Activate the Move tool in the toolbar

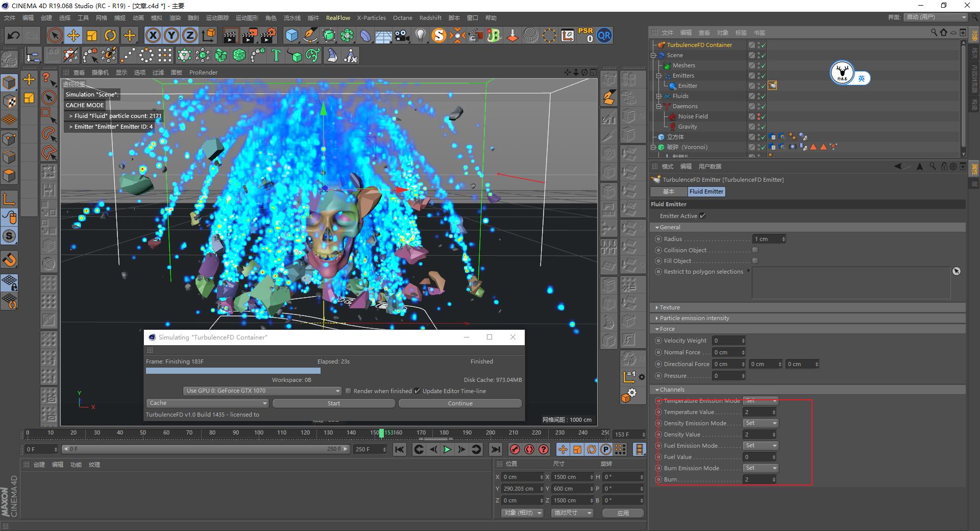pyautogui.click(x=73, y=35)
